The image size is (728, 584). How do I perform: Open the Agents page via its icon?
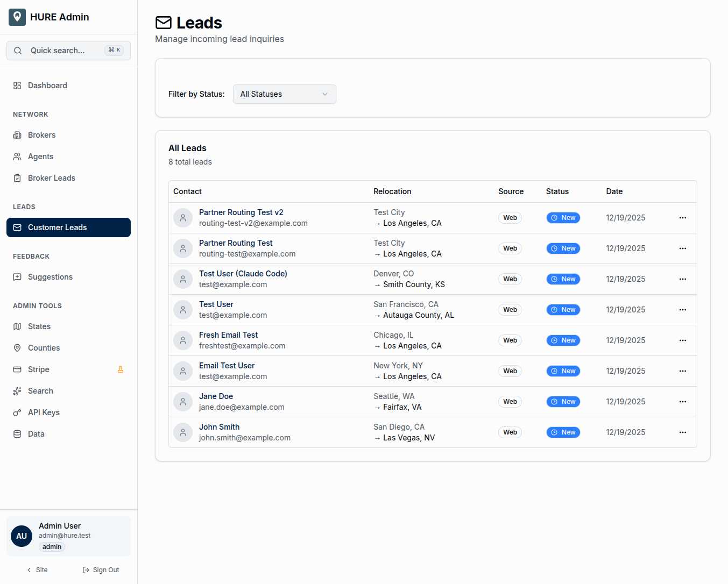pyautogui.click(x=17, y=156)
